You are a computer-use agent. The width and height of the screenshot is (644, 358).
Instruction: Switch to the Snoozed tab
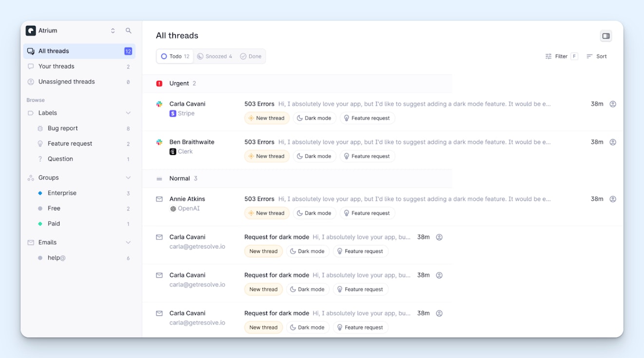[215, 57]
